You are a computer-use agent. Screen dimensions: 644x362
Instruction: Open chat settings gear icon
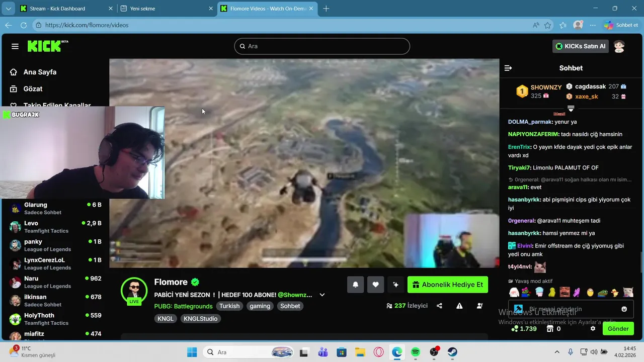point(593,329)
